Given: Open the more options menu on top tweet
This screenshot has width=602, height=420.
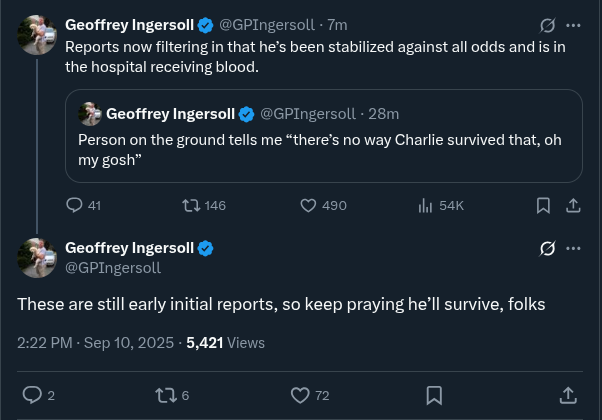Looking at the screenshot, I should tap(573, 25).
